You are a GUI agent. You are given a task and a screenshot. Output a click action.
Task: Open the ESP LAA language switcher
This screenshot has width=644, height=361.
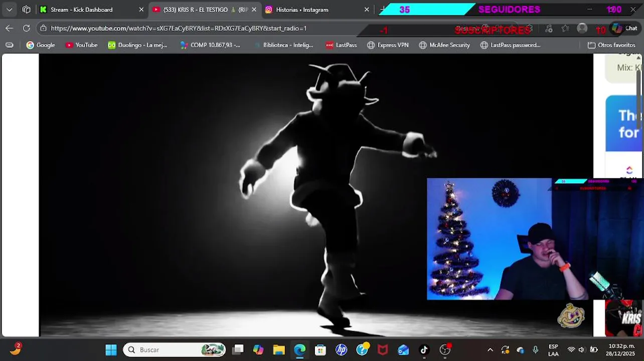[553, 350]
